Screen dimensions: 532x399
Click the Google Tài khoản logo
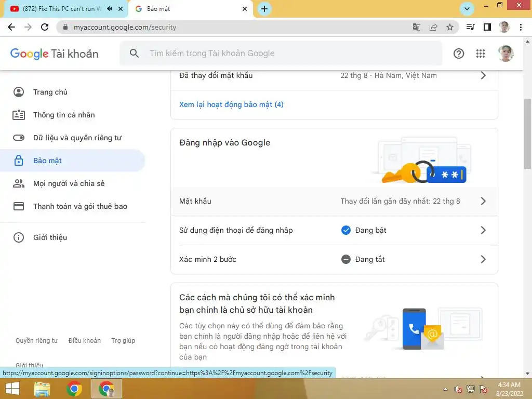[54, 54]
